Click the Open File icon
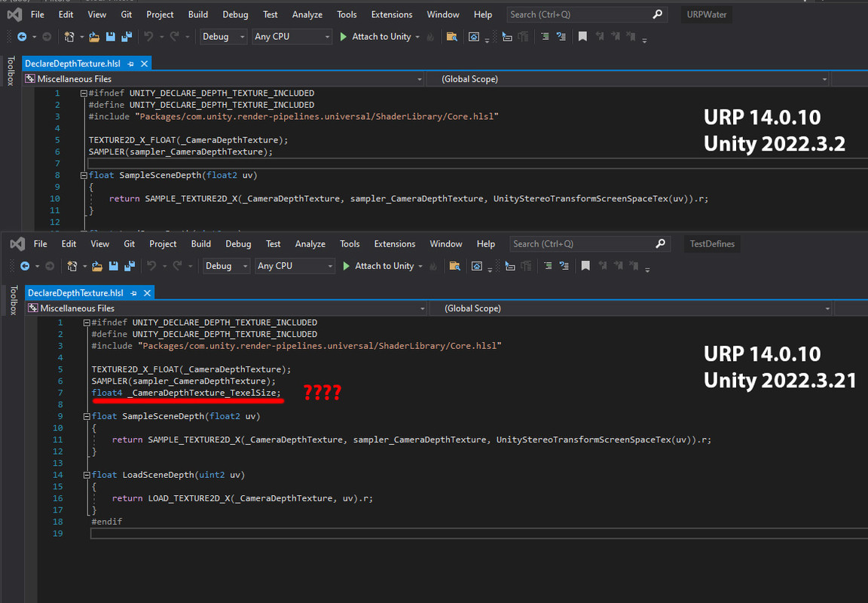The height and width of the screenshot is (603, 868). [x=95, y=36]
